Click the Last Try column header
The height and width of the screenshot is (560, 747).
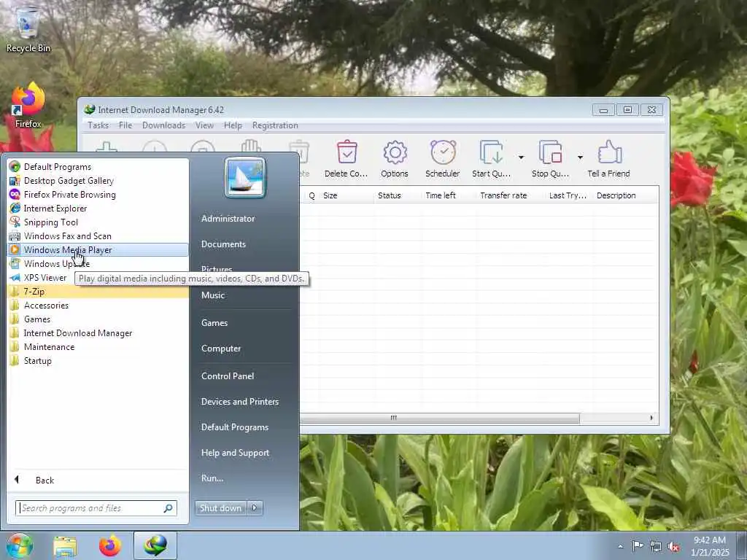569,195
